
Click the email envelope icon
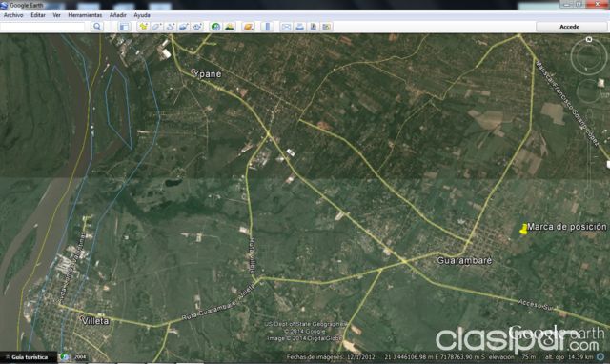(286, 27)
